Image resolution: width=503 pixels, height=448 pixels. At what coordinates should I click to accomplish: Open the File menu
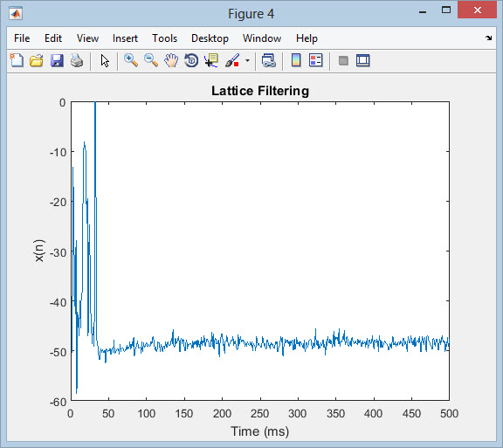[x=22, y=38]
